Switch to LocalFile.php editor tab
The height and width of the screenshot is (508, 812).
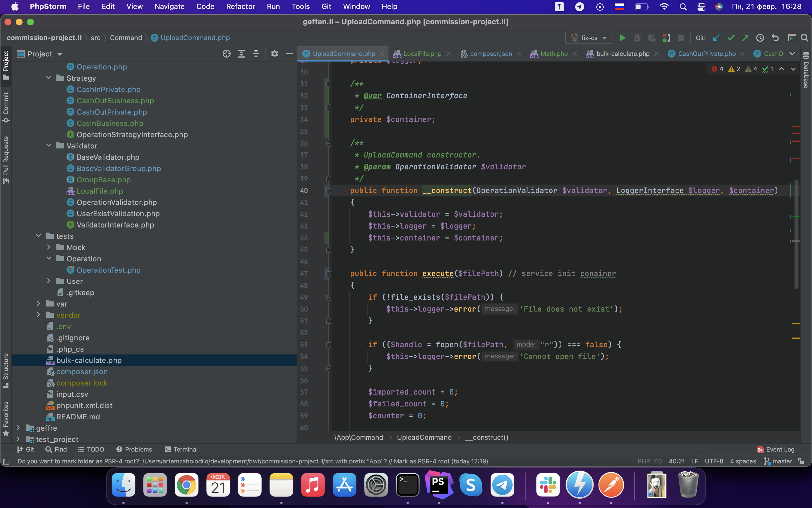(422, 54)
